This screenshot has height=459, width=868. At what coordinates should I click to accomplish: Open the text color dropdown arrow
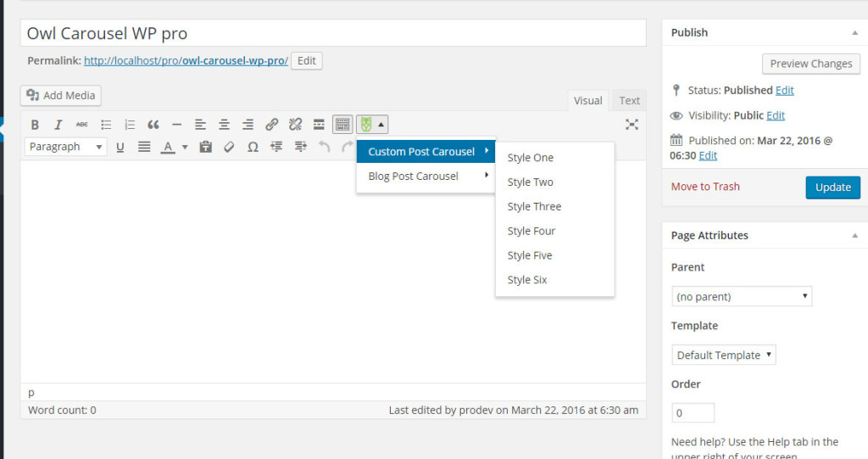185,147
